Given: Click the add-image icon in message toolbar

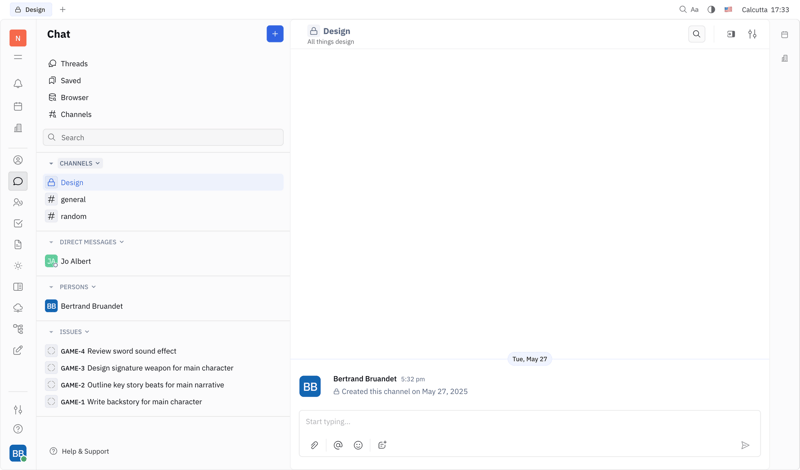Looking at the screenshot, I should coord(382,445).
